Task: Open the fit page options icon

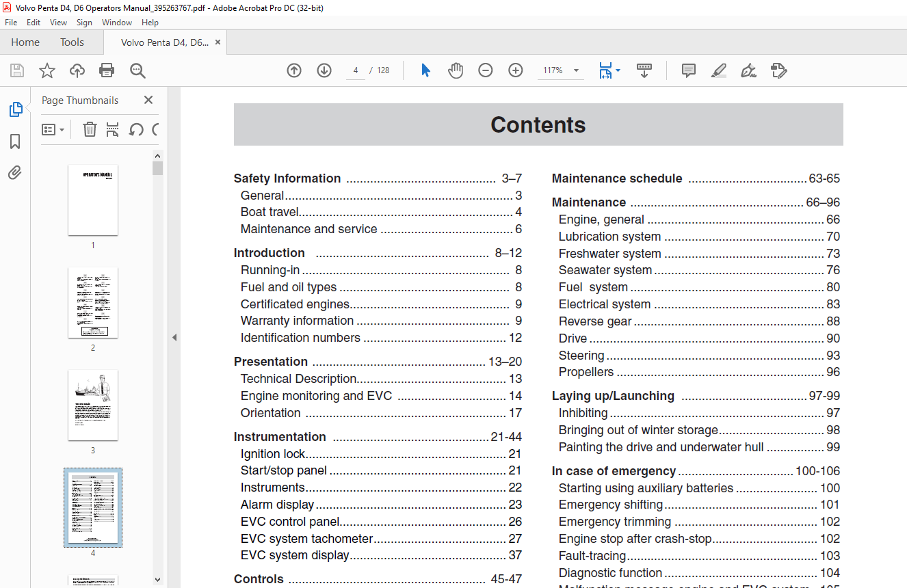Action: pos(605,70)
